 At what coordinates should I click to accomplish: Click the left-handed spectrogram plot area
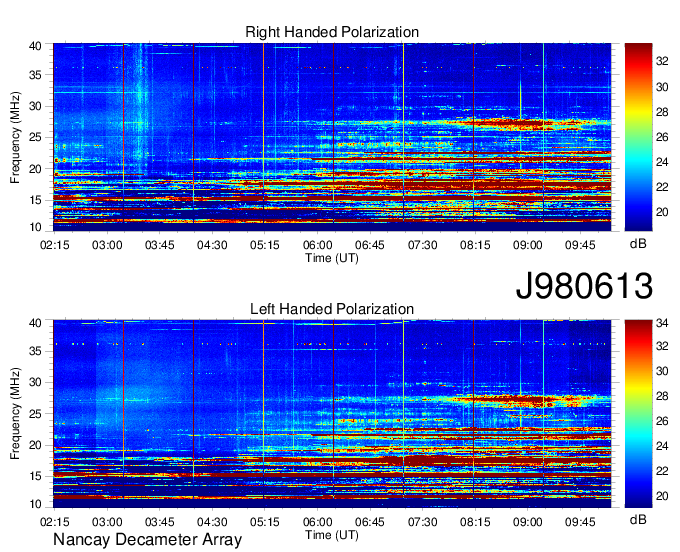332,414
